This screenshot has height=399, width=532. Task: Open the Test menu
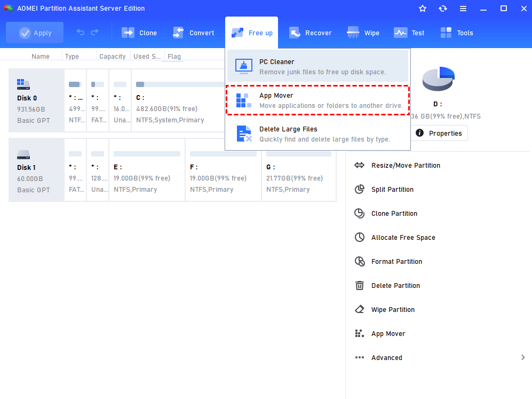point(409,33)
